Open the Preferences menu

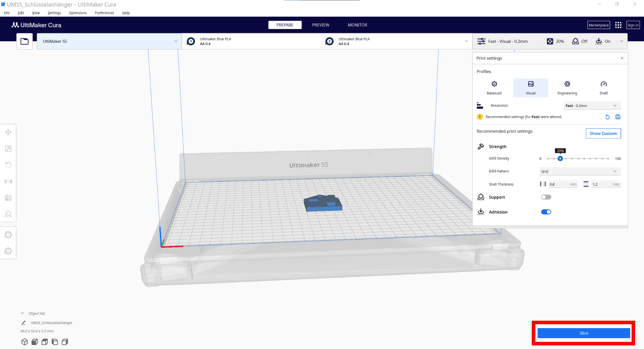tap(104, 13)
